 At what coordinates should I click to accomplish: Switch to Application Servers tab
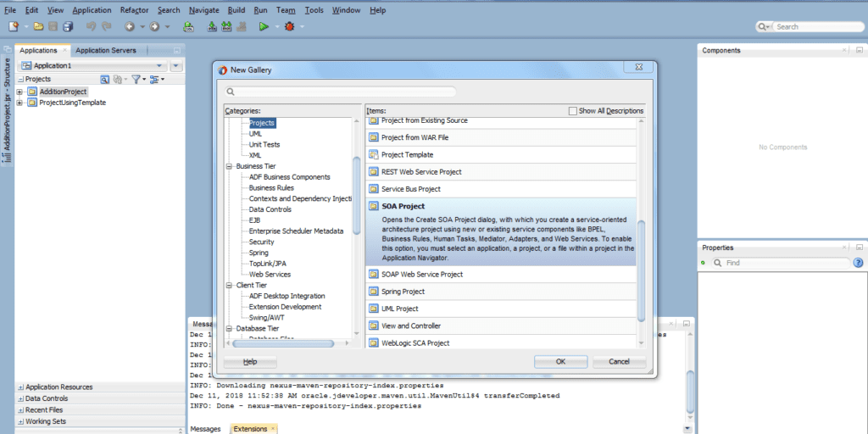click(x=106, y=50)
